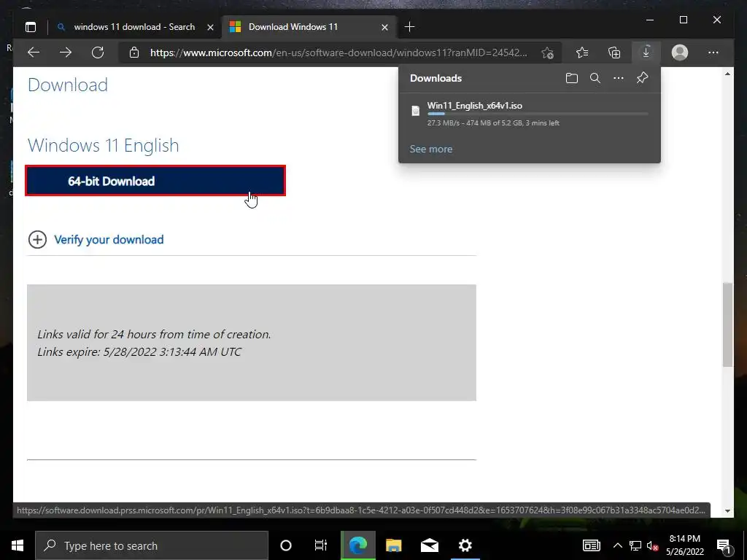Open the Windows Start menu
Image resolution: width=747 pixels, height=560 pixels.
point(18,545)
